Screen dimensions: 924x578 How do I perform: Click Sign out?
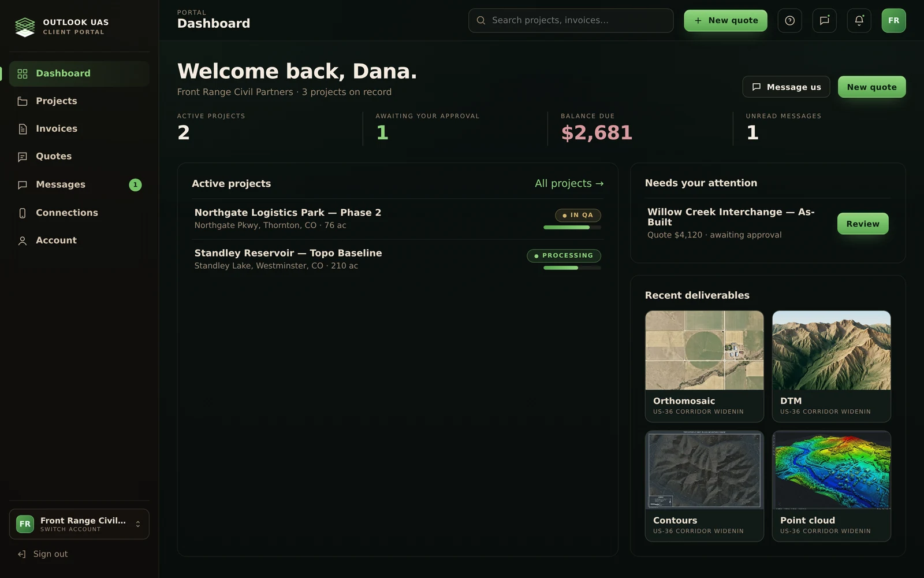[50, 554]
